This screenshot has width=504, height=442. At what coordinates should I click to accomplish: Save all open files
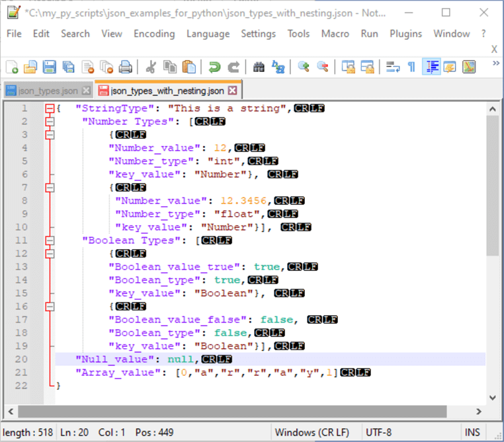coord(69,67)
